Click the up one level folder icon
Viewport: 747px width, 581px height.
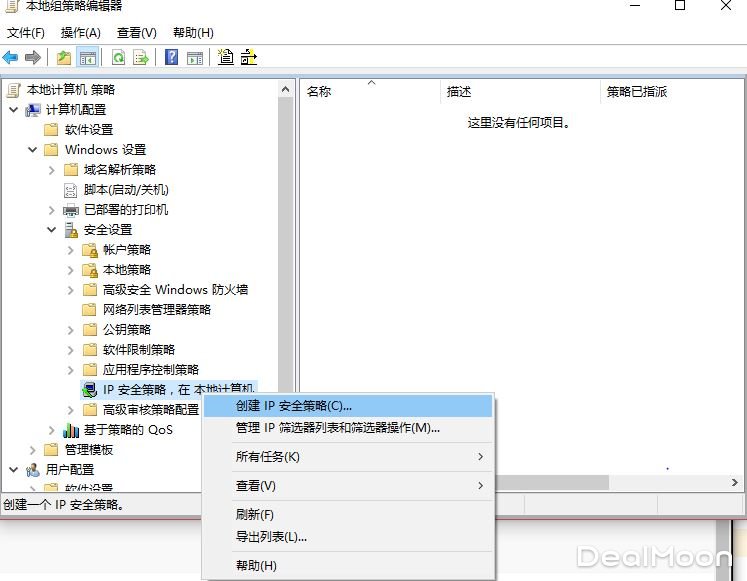(64, 57)
